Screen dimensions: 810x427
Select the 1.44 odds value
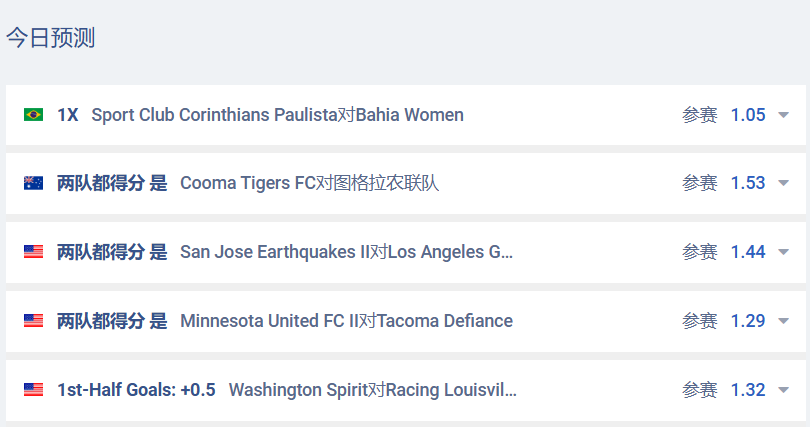[748, 252]
